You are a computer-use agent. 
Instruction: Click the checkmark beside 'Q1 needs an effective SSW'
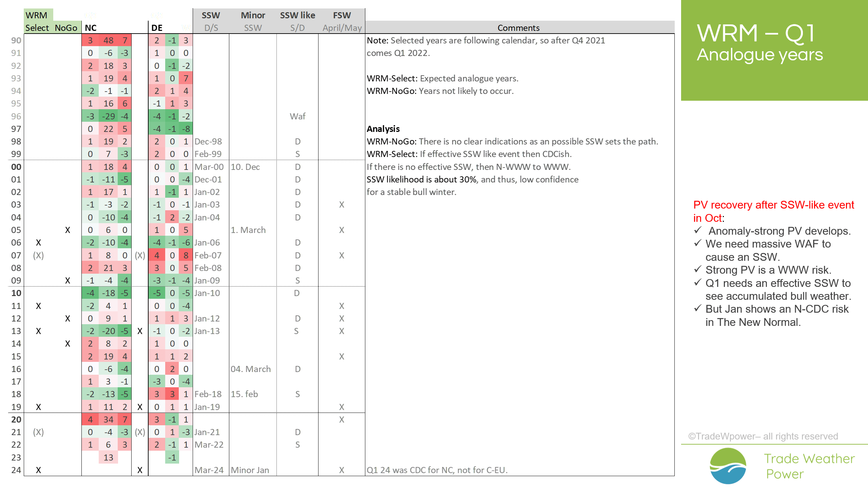pyautogui.click(x=698, y=282)
